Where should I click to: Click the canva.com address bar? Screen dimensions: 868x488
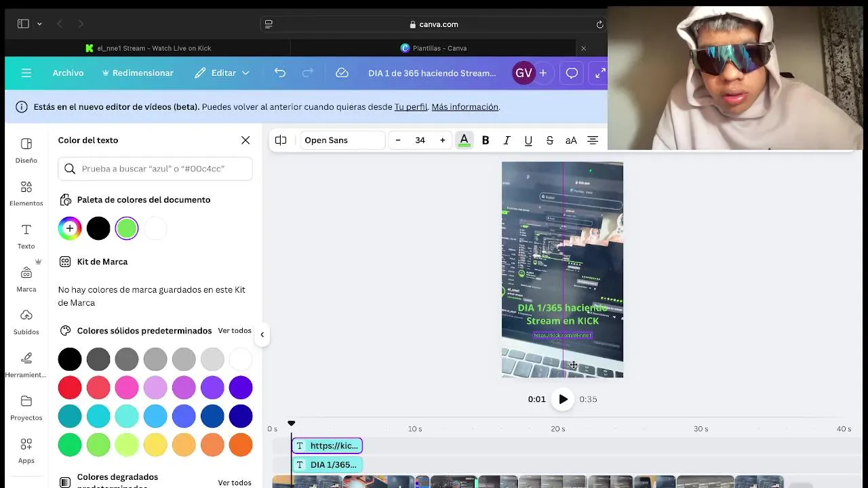(434, 24)
